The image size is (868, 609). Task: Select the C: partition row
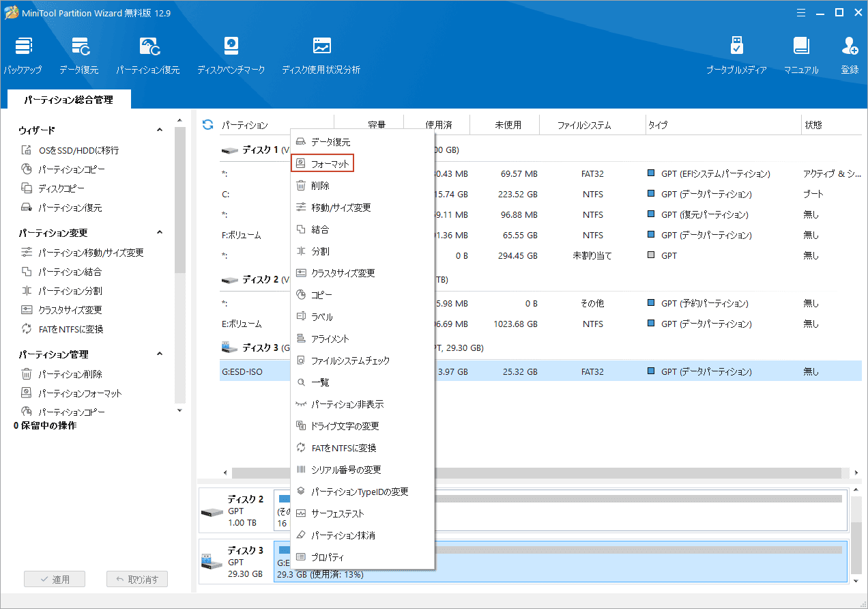pos(540,194)
